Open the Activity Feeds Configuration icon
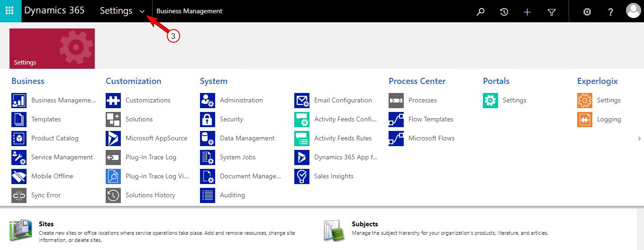 point(302,120)
